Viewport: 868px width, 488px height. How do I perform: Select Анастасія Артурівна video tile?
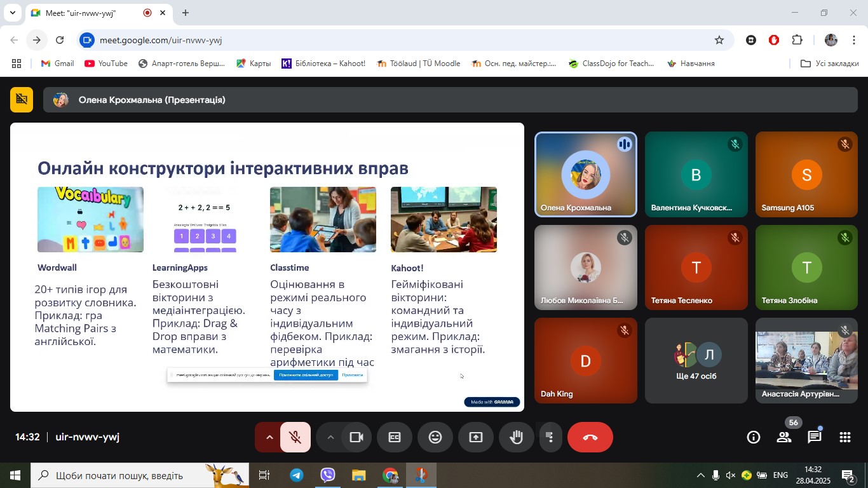click(x=807, y=361)
